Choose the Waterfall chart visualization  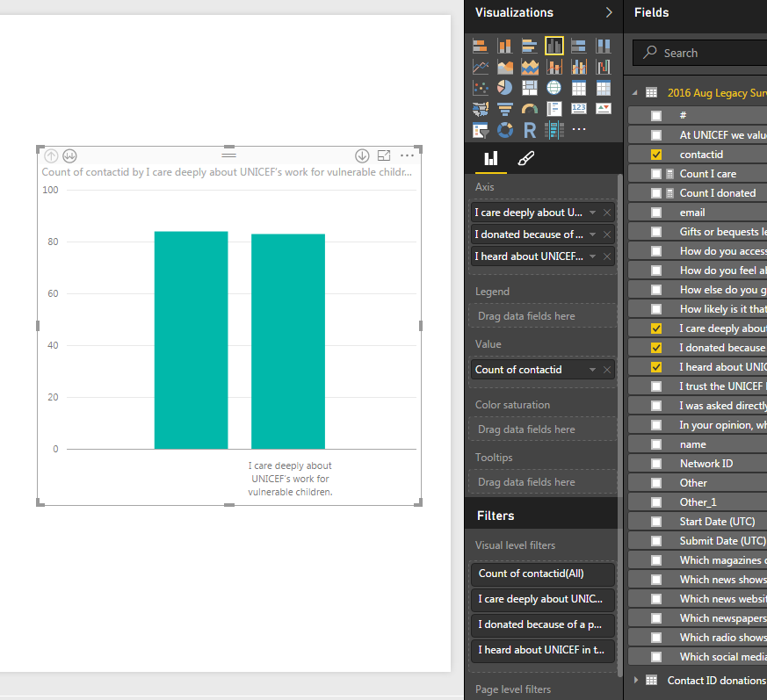pos(603,67)
